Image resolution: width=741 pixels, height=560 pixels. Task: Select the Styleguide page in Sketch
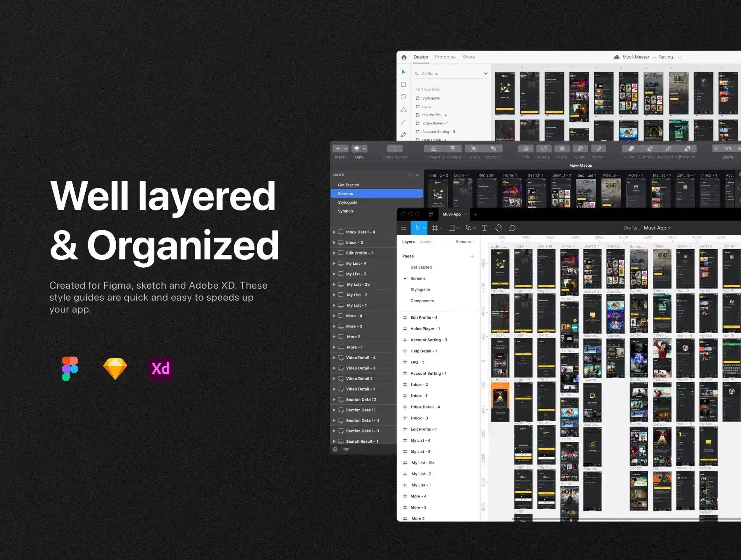347,203
